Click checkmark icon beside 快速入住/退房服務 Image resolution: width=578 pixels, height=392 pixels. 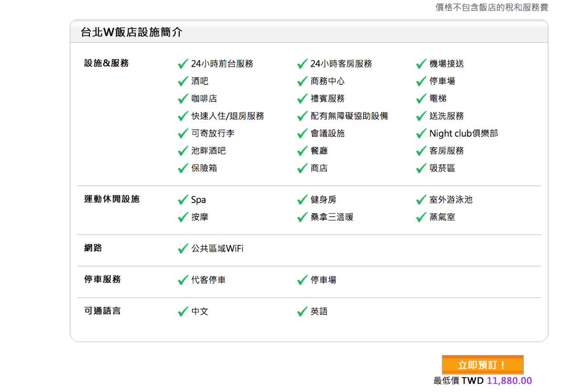183,116
